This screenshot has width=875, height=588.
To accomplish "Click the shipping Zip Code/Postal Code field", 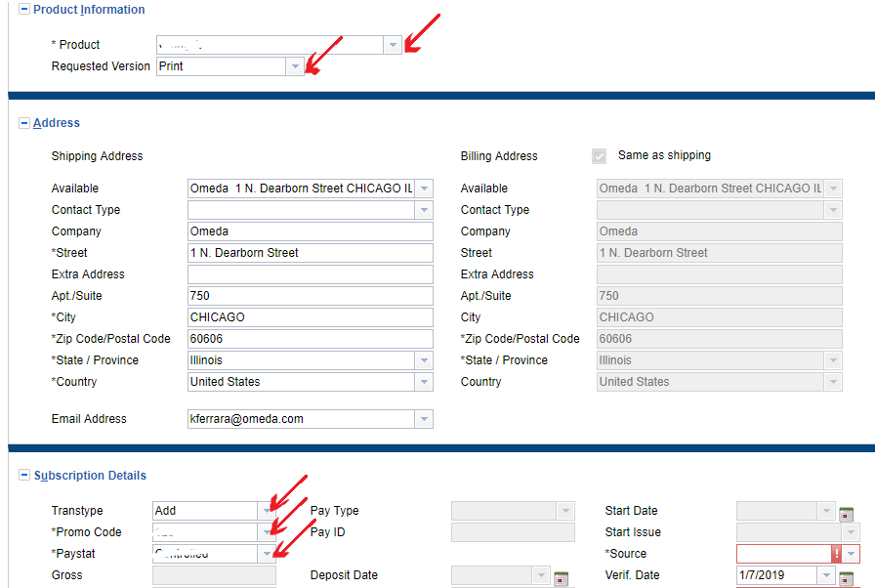I will click(310, 339).
